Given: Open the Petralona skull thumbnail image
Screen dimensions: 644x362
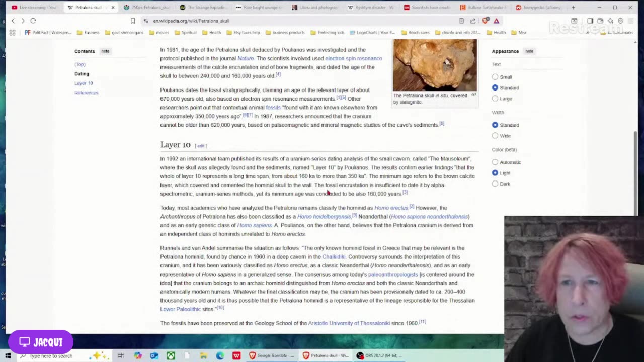Looking at the screenshot, I should 435,65.
